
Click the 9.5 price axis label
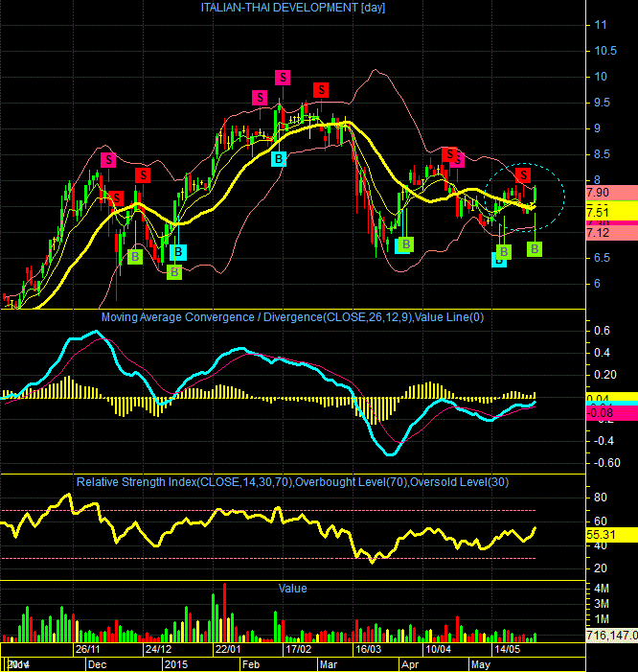pos(602,103)
